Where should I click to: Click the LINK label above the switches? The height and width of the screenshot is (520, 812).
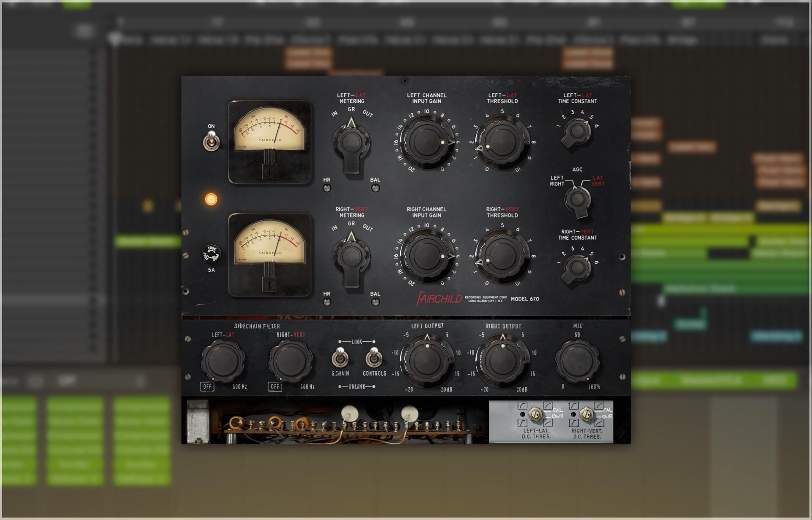[357, 342]
